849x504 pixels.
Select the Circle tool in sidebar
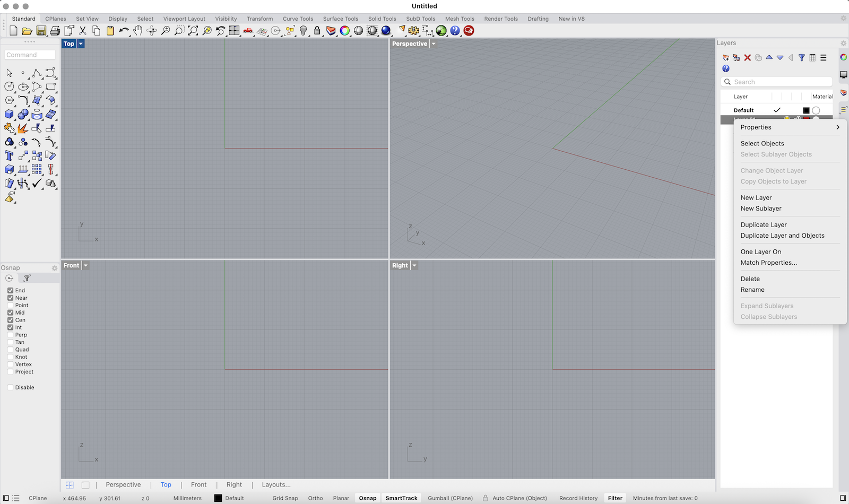9,86
